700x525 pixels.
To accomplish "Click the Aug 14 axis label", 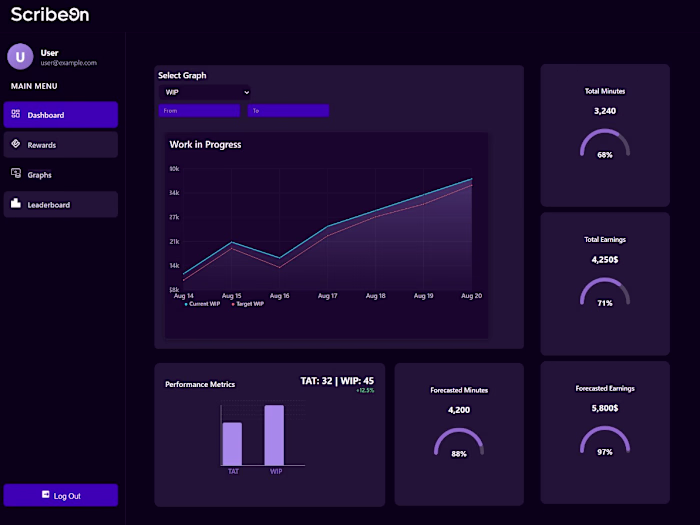I will point(183,296).
